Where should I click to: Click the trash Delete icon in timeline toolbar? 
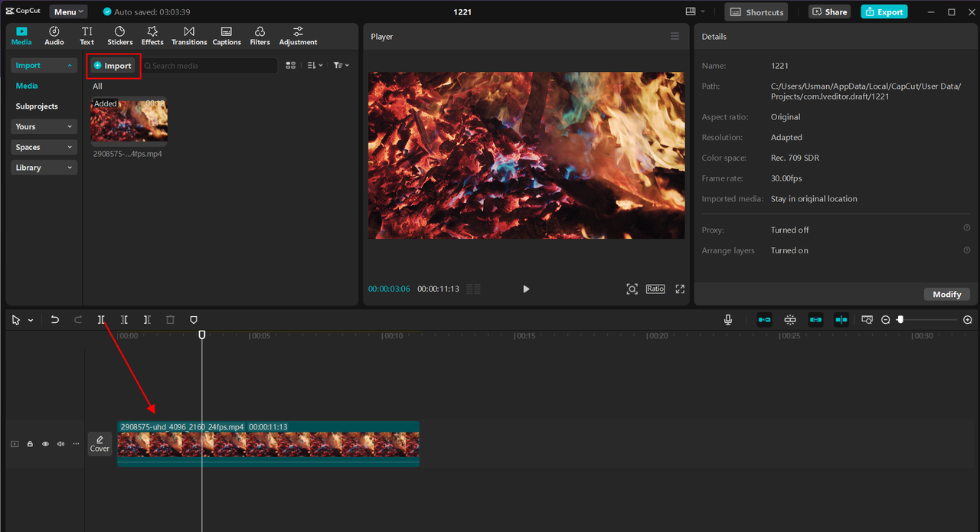tap(170, 319)
